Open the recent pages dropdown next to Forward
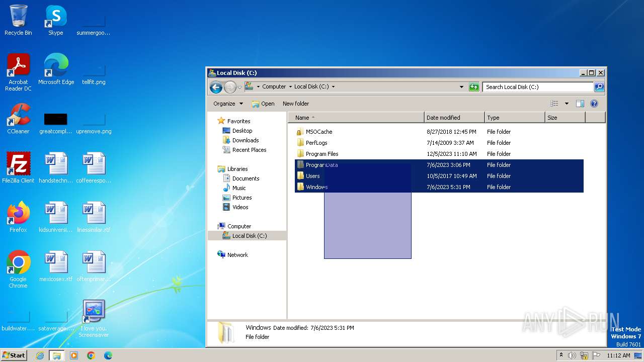644x362 pixels. point(239,87)
